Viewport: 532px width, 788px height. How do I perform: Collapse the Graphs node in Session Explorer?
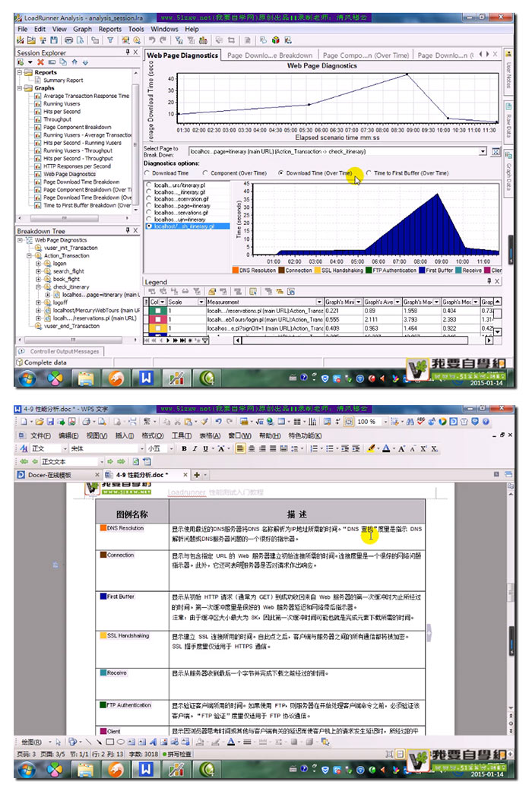20,88
